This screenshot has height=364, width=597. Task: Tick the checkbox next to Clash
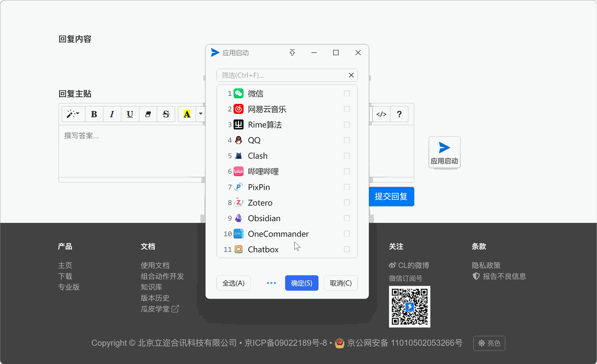[347, 156]
